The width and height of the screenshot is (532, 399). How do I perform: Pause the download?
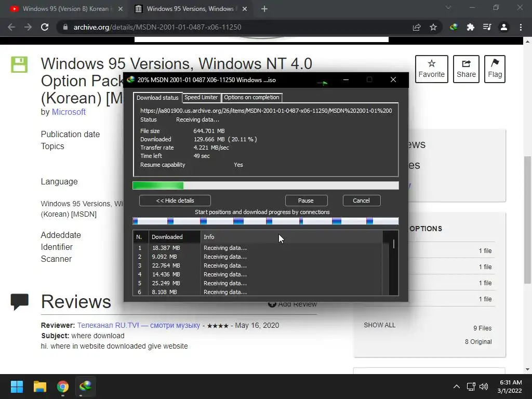point(306,201)
